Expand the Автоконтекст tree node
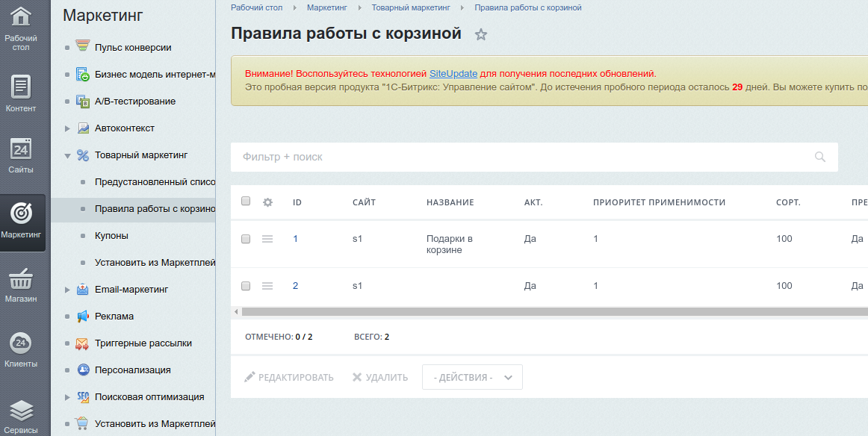868x436 pixels. pyautogui.click(x=67, y=128)
